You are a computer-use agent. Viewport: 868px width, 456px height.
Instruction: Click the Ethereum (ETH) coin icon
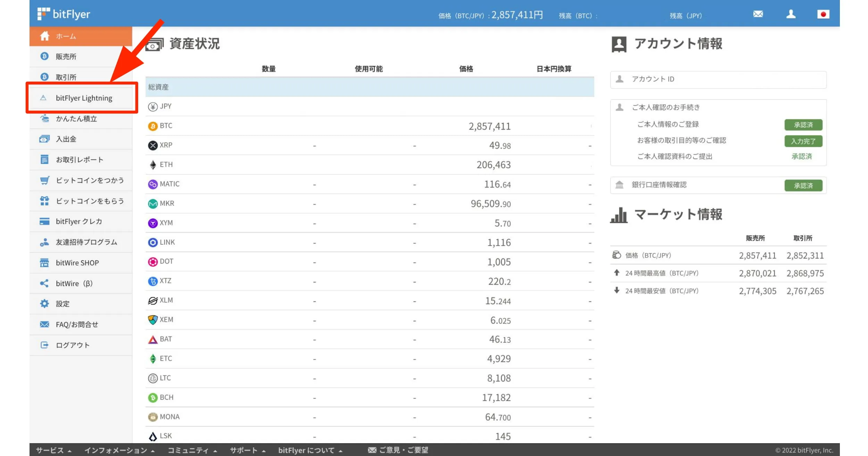point(152,164)
